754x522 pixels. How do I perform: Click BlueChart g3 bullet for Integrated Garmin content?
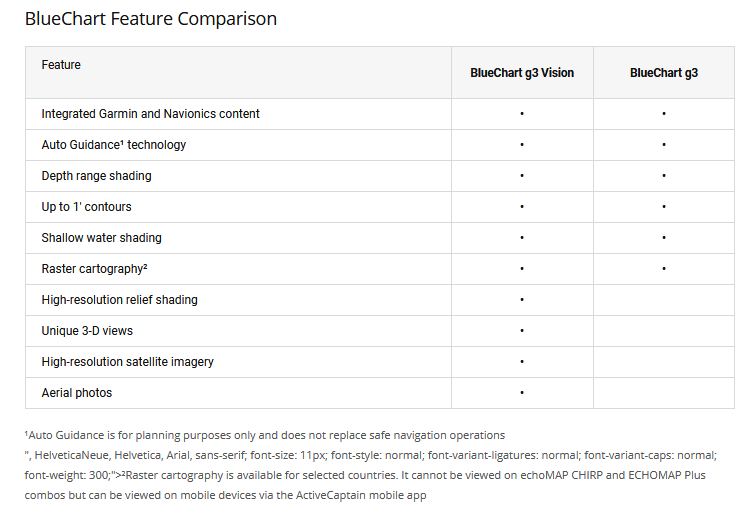click(x=664, y=114)
